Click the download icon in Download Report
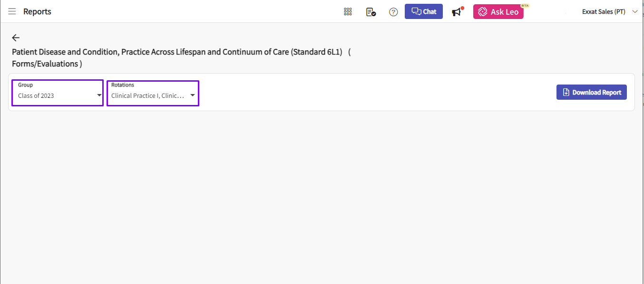The image size is (644, 284). [566, 92]
